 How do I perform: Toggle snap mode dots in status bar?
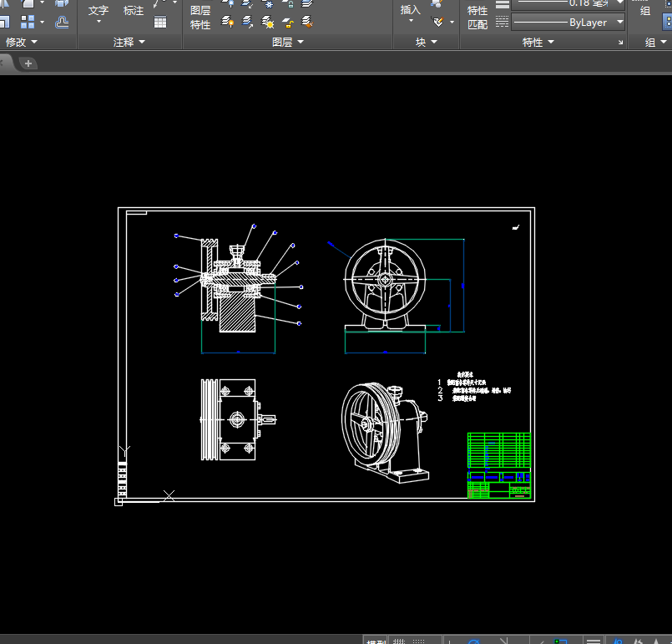tap(418, 641)
